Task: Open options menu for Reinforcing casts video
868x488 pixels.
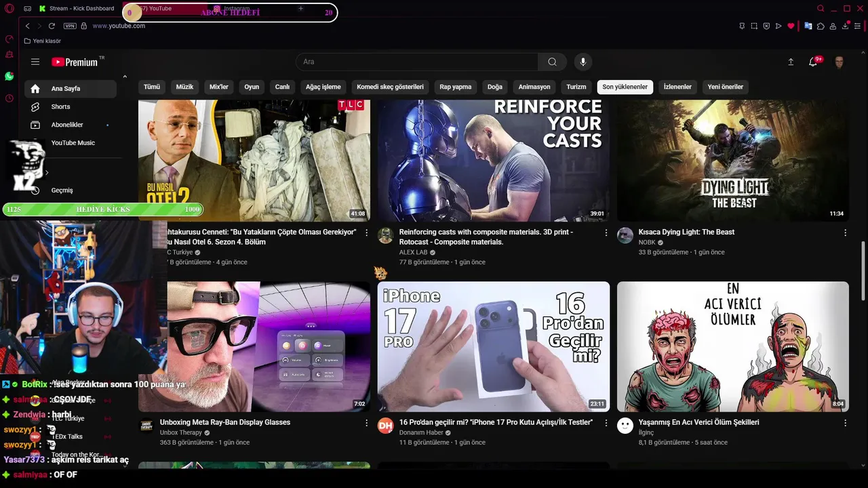Action: pos(606,232)
